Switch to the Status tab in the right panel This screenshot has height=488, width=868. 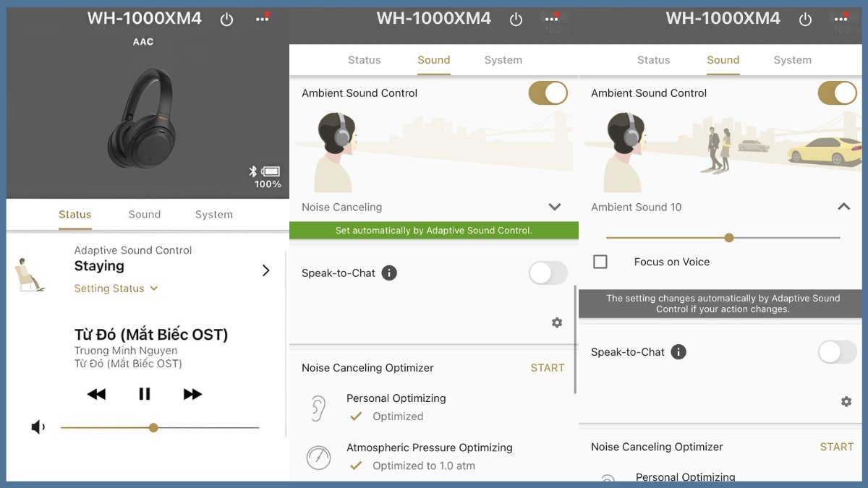[654, 60]
